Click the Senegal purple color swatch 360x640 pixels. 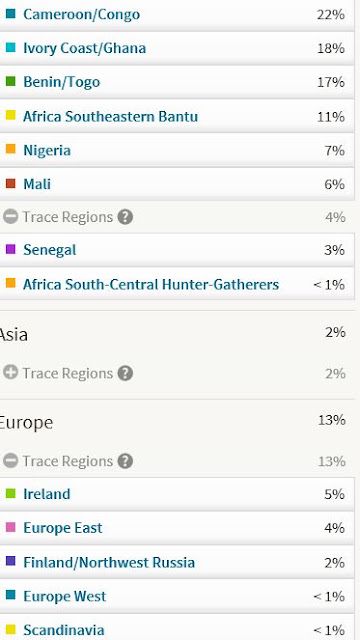11,249
